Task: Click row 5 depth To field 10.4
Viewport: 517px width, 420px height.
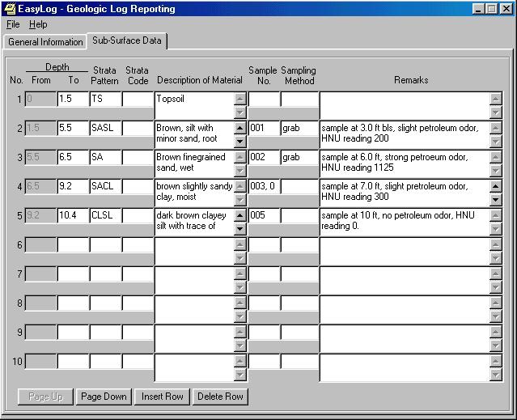Action: click(73, 215)
